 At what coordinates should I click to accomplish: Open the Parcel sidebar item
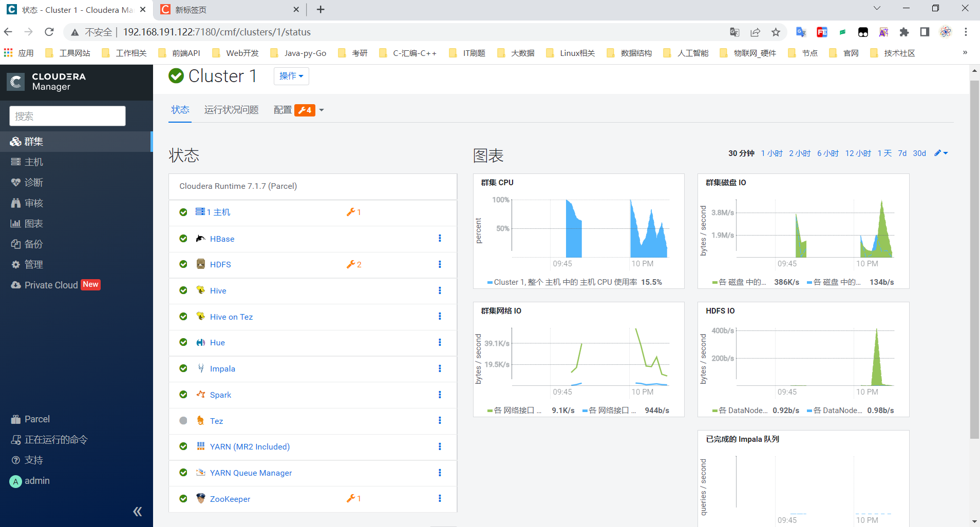click(x=36, y=419)
